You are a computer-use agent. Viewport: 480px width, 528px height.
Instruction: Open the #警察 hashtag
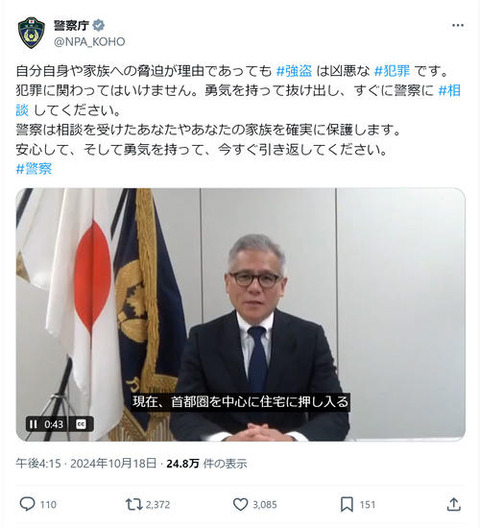coord(34,168)
